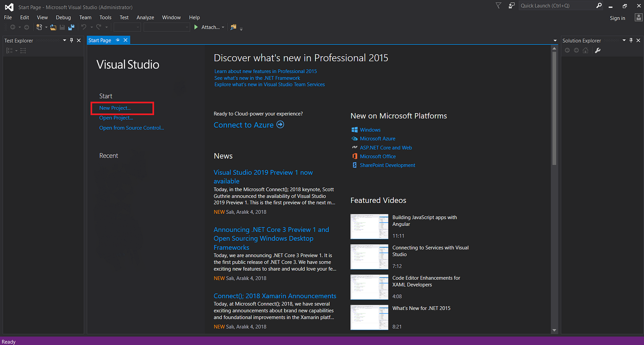Click the Windows logo icon under Microsoft Platforms
The height and width of the screenshot is (345, 644).
click(355, 130)
